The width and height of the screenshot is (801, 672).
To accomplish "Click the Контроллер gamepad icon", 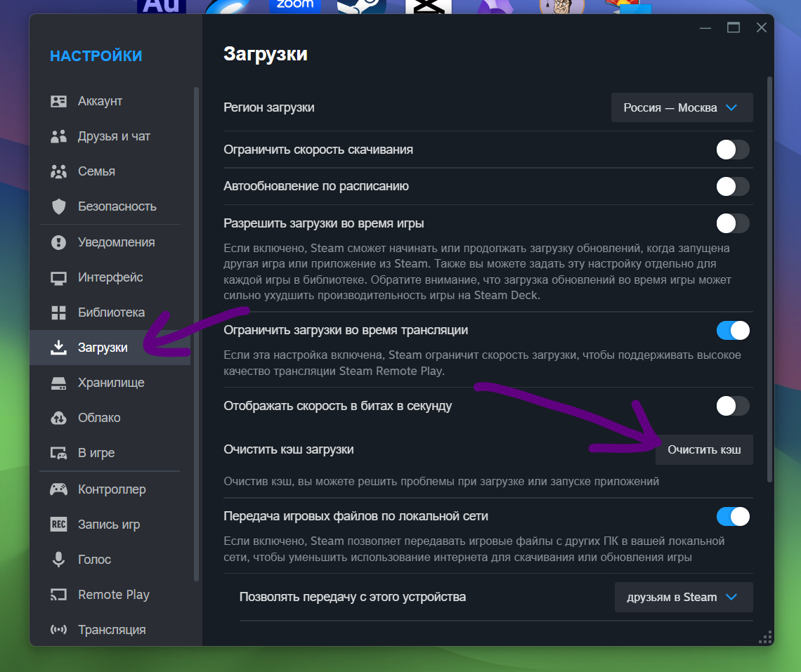I will [59, 489].
